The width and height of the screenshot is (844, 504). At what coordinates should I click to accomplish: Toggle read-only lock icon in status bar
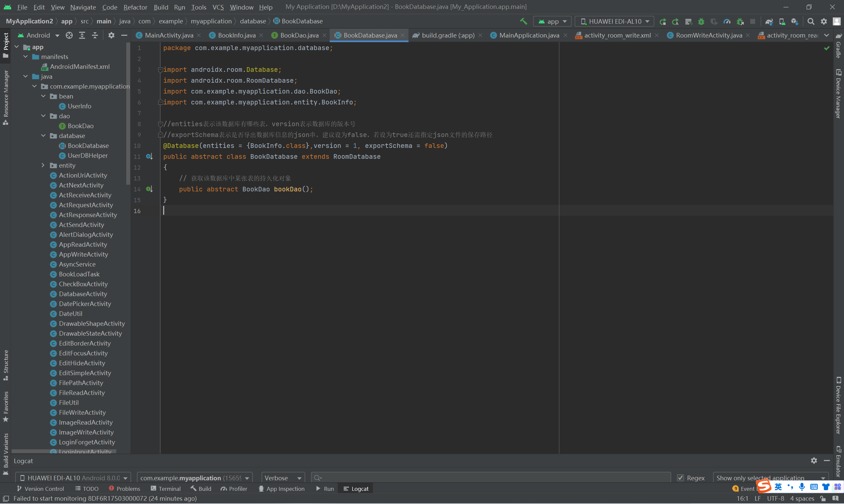823,499
